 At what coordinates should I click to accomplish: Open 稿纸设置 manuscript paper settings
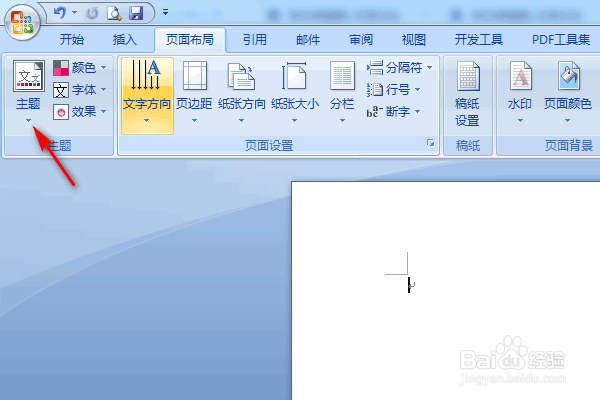468,96
